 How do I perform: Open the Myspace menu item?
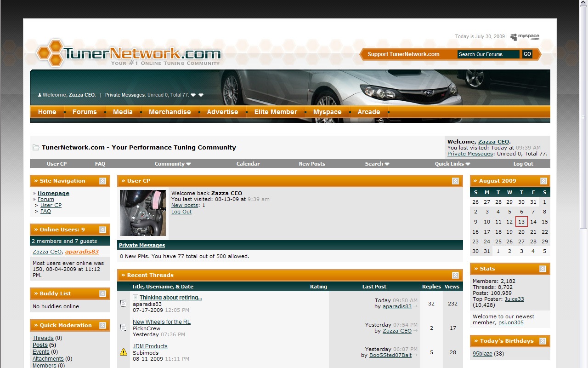click(328, 112)
